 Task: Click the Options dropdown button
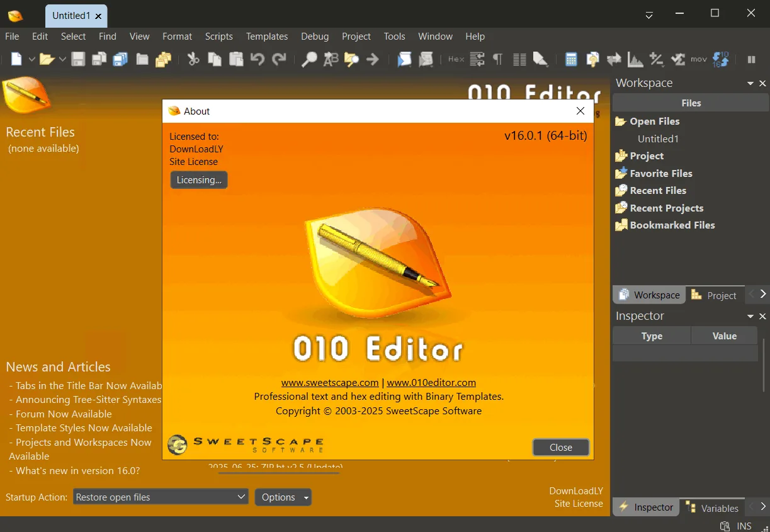pyautogui.click(x=283, y=497)
